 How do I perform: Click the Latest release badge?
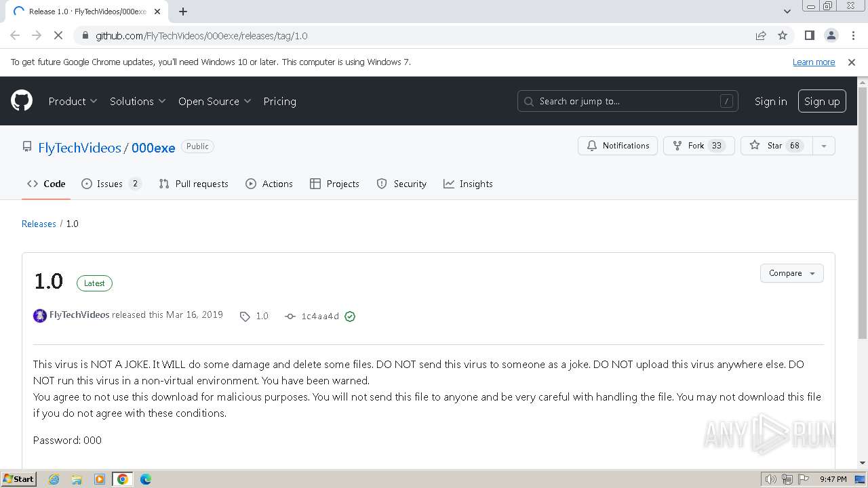point(94,283)
